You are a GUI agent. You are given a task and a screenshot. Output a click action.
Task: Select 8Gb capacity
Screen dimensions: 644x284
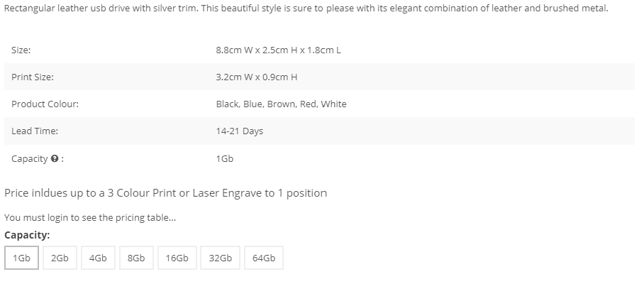(136, 258)
